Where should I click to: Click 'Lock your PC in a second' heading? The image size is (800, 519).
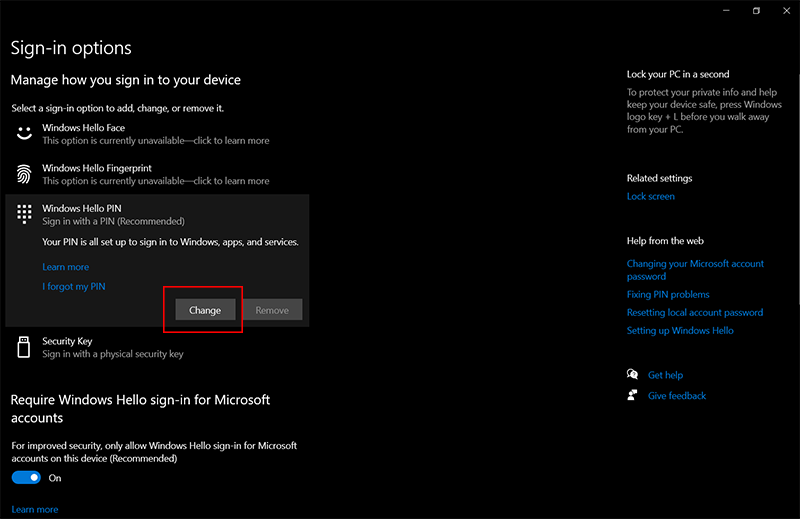(x=678, y=74)
